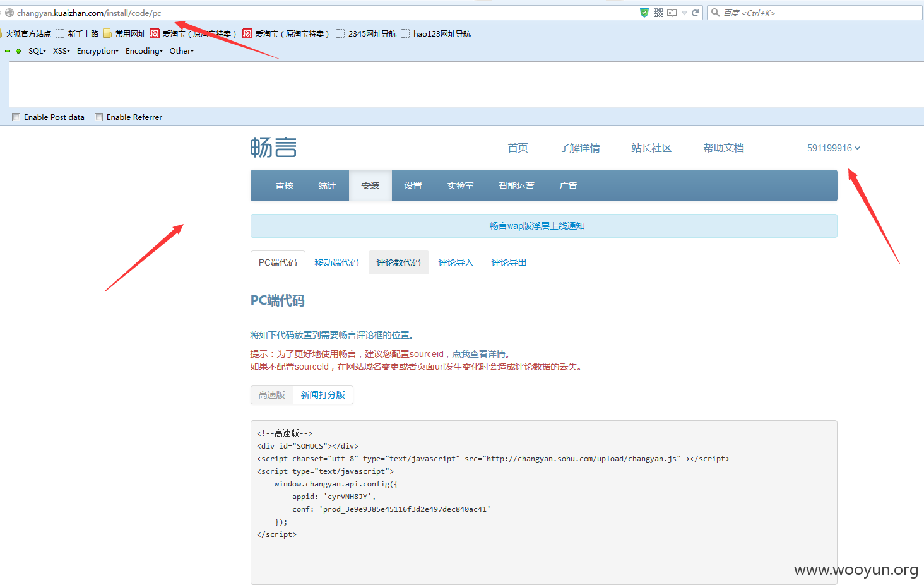
Task: Open 帮助文档 in top navigation
Action: [x=724, y=148]
